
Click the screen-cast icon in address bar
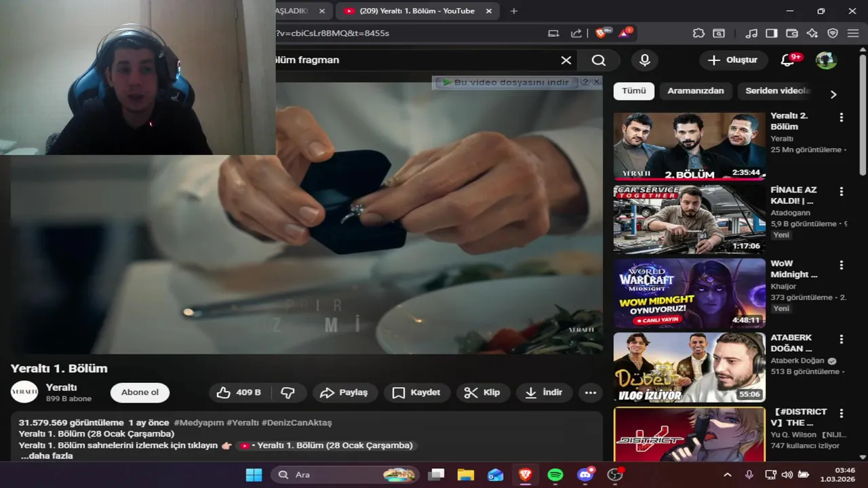[x=553, y=33]
